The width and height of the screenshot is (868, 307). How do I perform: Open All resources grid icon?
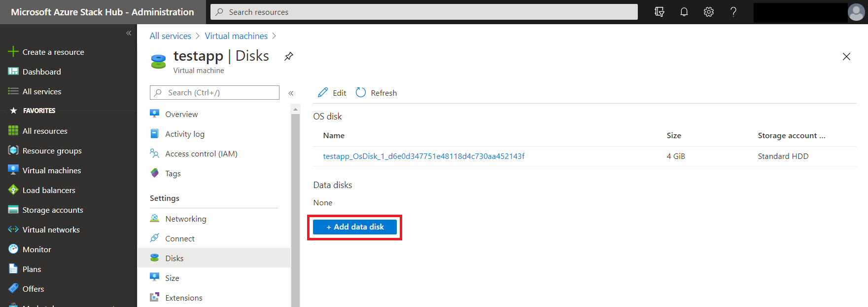13,131
